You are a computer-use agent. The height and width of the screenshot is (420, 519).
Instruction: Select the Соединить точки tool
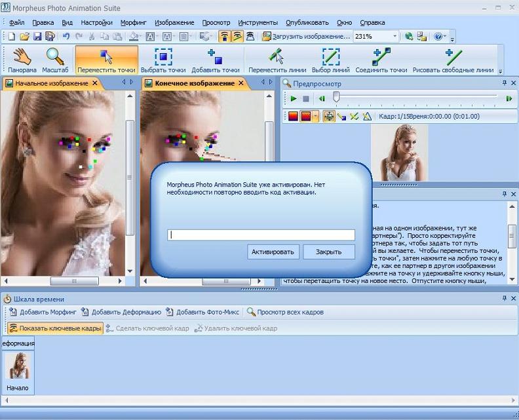[381, 60]
